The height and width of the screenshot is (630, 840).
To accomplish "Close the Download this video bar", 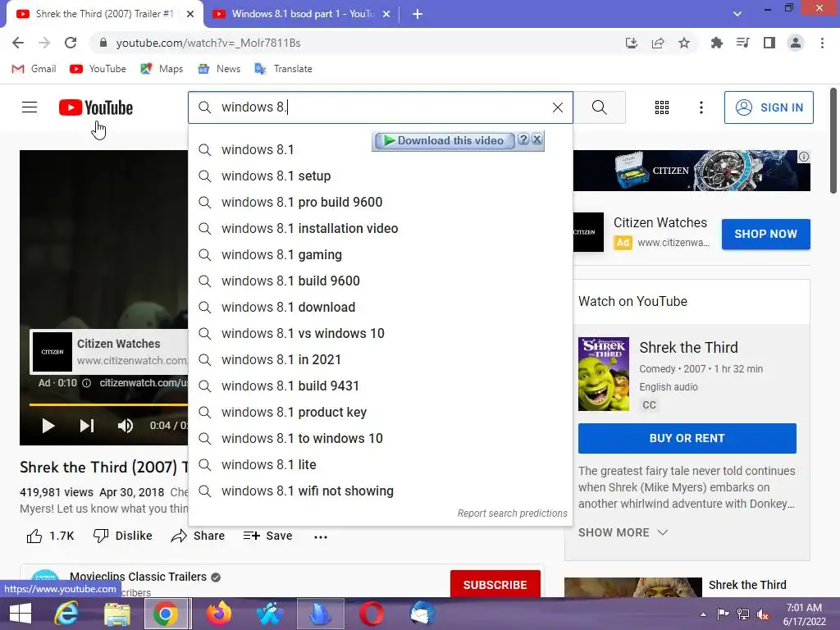I will tap(537, 139).
